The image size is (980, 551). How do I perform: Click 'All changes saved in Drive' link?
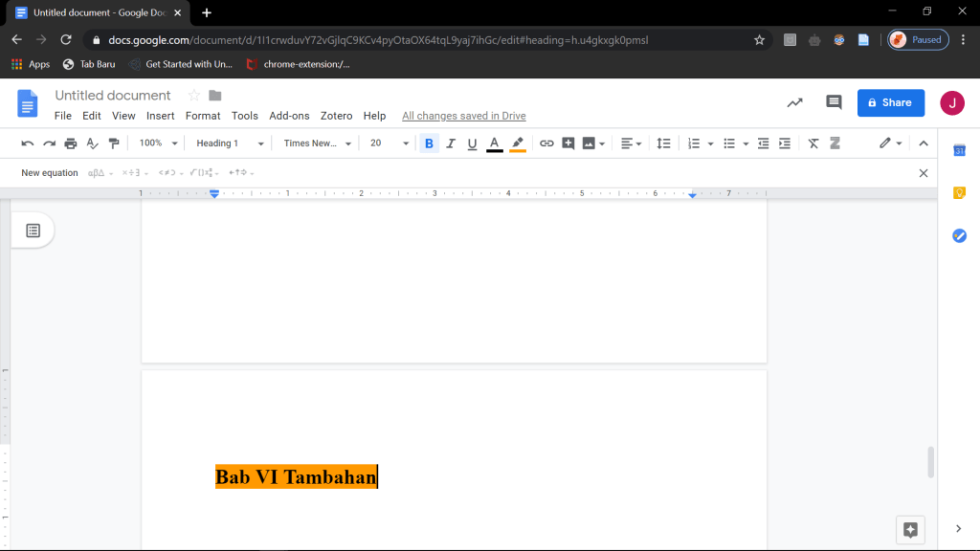(463, 116)
